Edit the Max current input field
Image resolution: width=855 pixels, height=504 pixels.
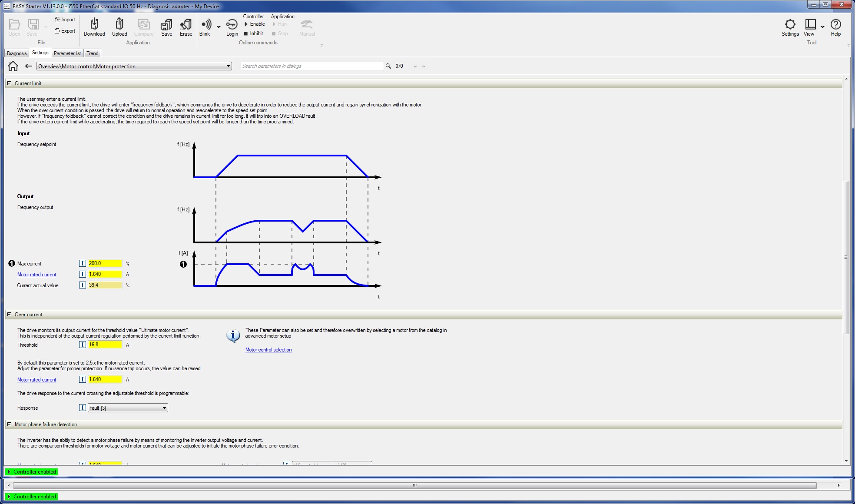click(x=105, y=263)
